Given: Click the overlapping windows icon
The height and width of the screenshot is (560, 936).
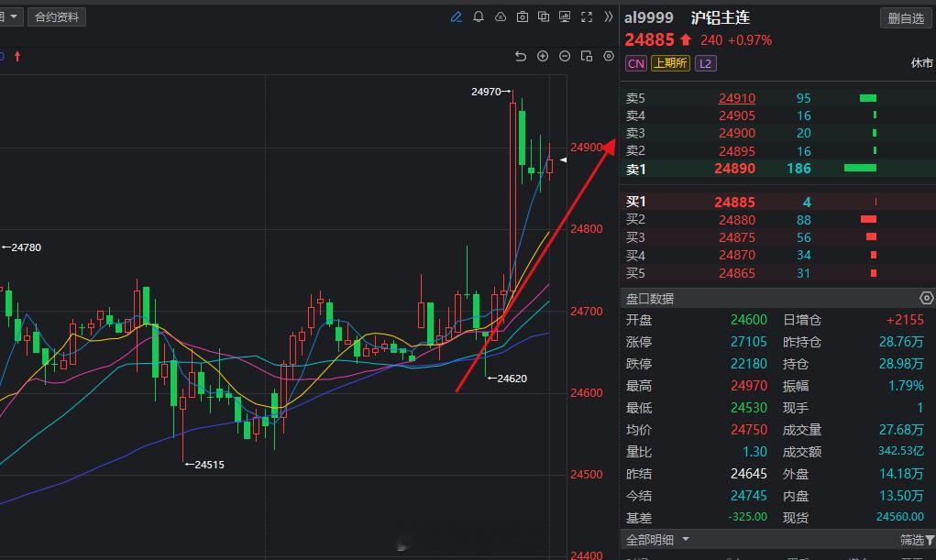Looking at the screenshot, I should [x=544, y=16].
